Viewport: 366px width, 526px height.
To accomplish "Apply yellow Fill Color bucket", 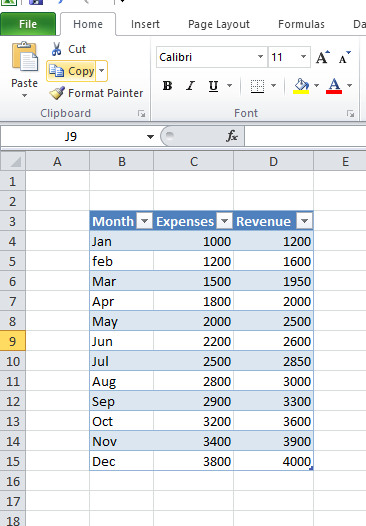I will tap(301, 86).
